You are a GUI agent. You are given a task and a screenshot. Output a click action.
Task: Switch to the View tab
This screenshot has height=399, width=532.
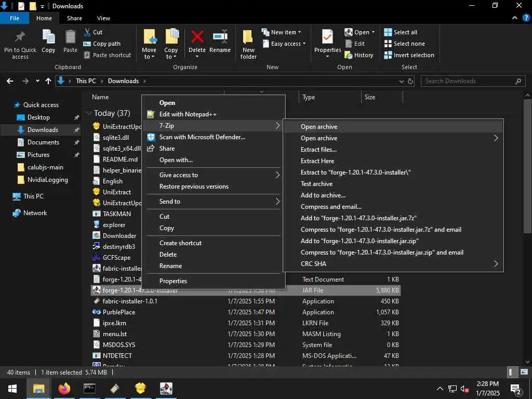coord(103,18)
